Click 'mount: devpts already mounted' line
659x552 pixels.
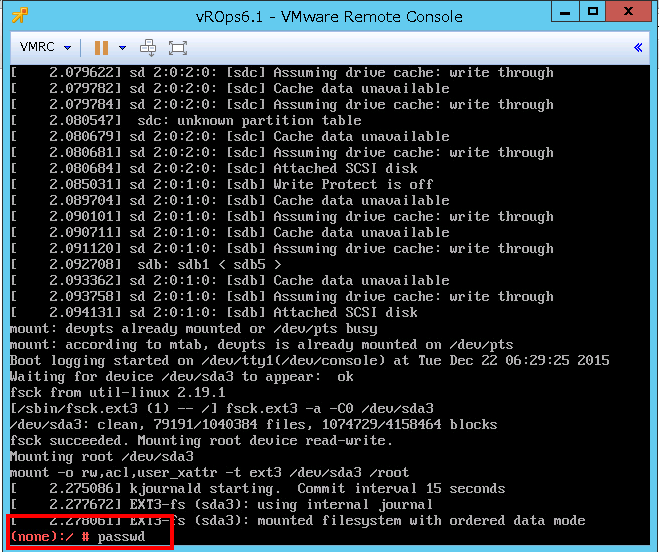point(194,328)
